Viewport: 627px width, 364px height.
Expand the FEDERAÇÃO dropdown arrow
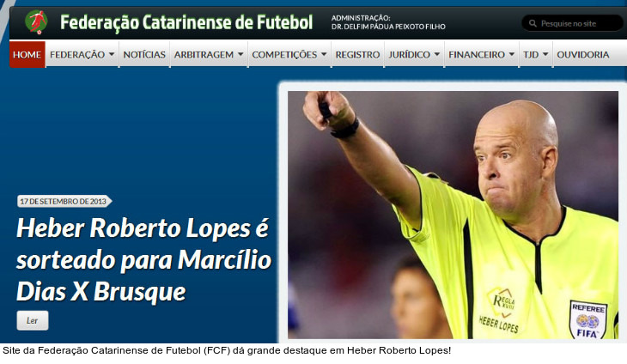click(112, 54)
